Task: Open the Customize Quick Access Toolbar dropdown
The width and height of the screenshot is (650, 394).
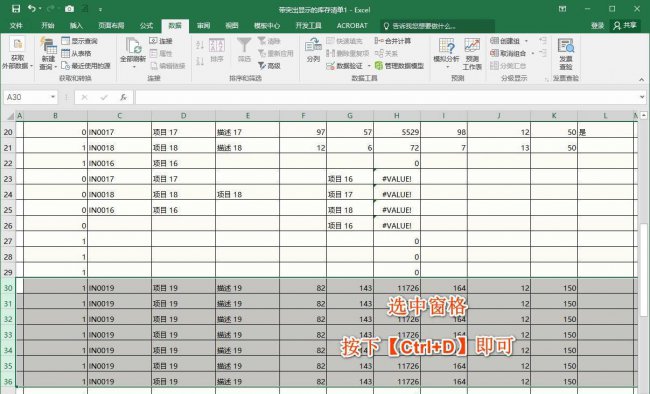Action: 100,9
